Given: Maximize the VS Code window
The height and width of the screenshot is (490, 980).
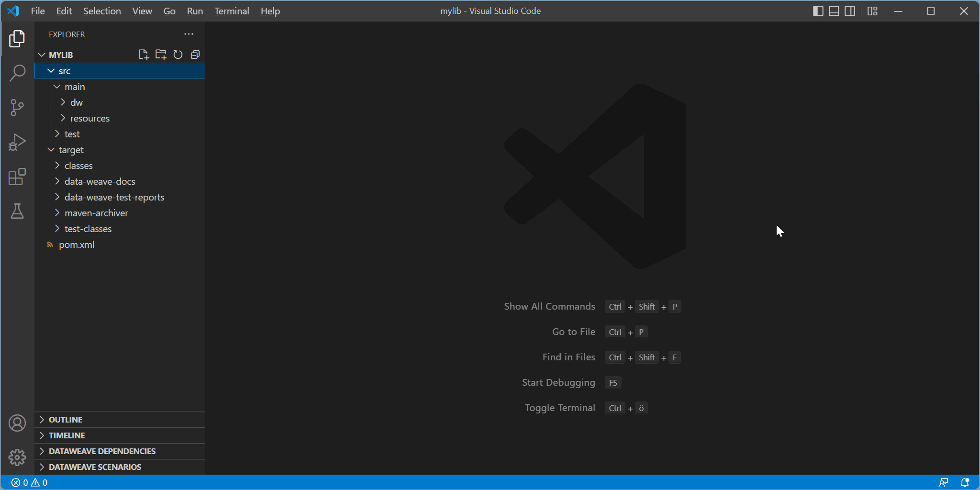Looking at the screenshot, I should coord(931,11).
